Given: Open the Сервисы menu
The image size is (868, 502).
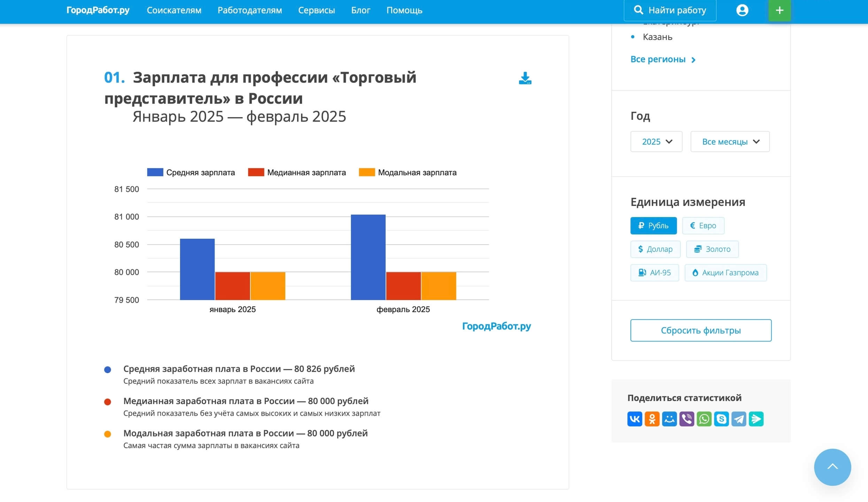Looking at the screenshot, I should click(316, 10).
